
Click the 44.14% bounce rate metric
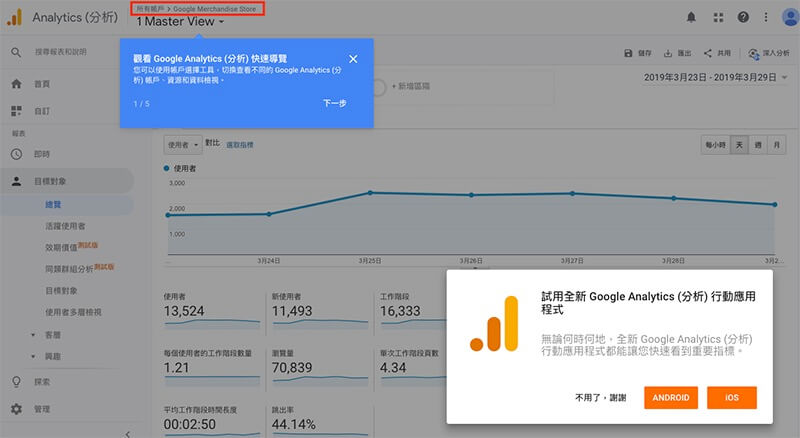coord(319,422)
